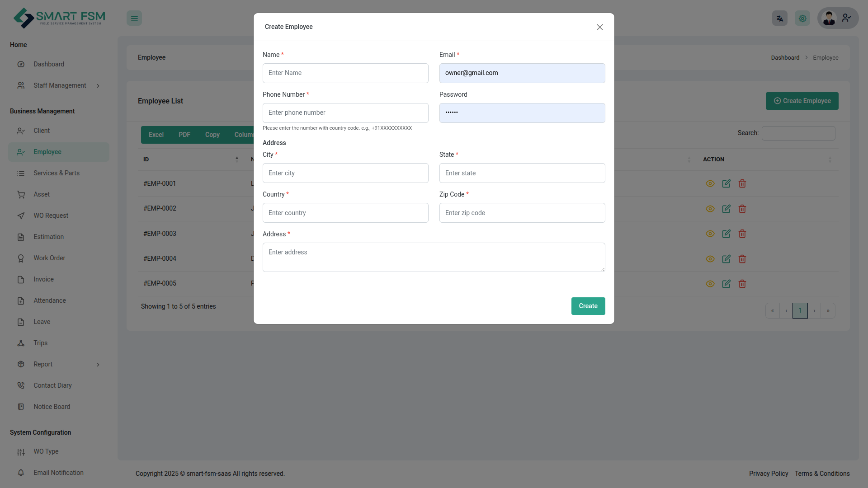Delete employee #EMP-0002 via trash icon
Image resolution: width=868 pixels, height=488 pixels.
[742, 209]
